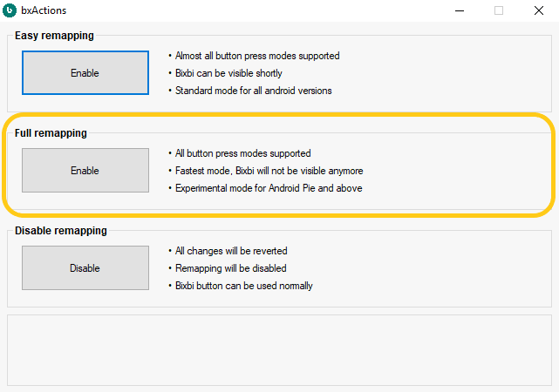Click the 'Easy remapping' group heading
The height and width of the screenshot is (392, 559).
coord(54,36)
